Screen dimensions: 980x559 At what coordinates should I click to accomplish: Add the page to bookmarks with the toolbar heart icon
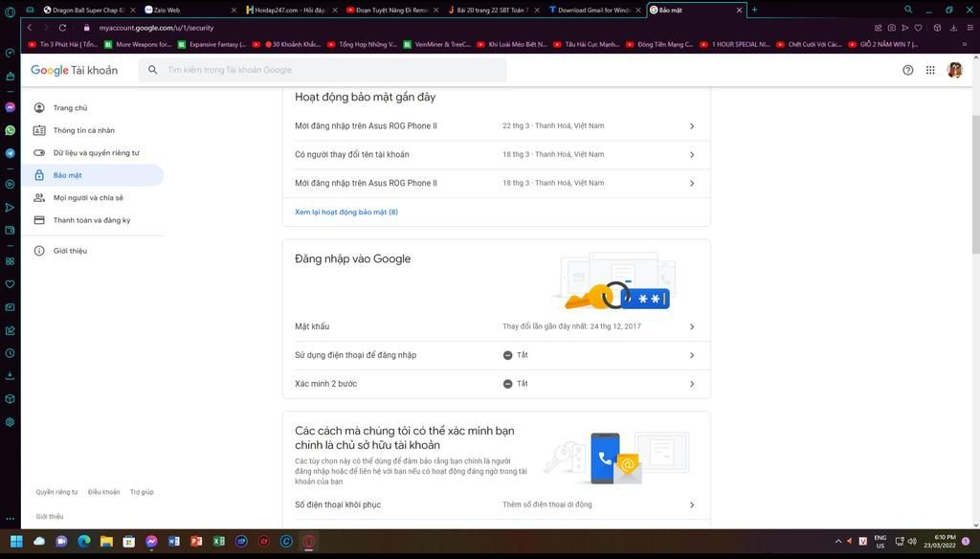coord(918,28)
